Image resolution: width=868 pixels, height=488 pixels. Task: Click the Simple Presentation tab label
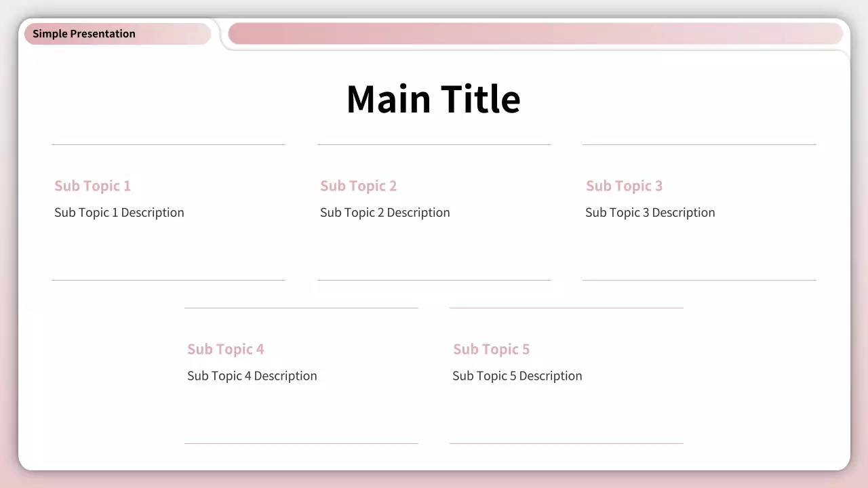tap(84, 34)
